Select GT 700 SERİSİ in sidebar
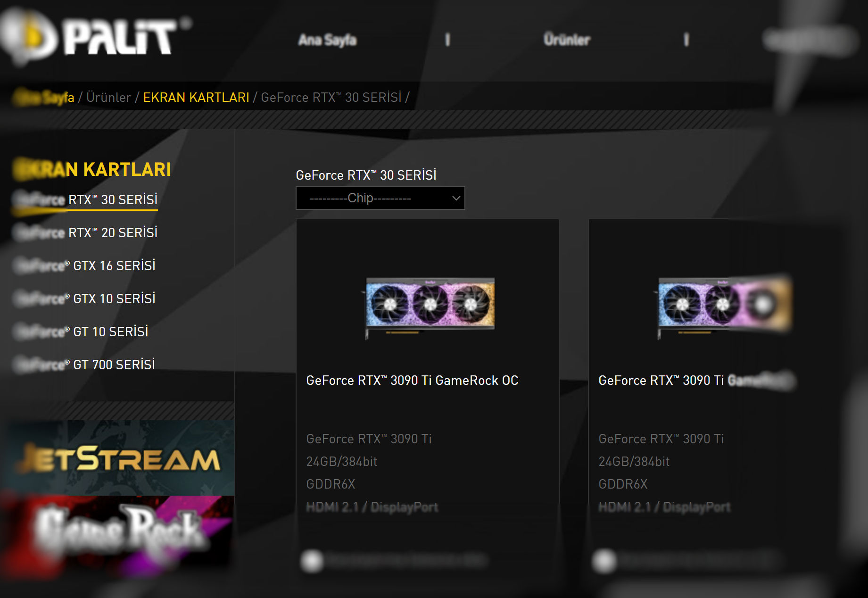 click(x=84, y=365)
